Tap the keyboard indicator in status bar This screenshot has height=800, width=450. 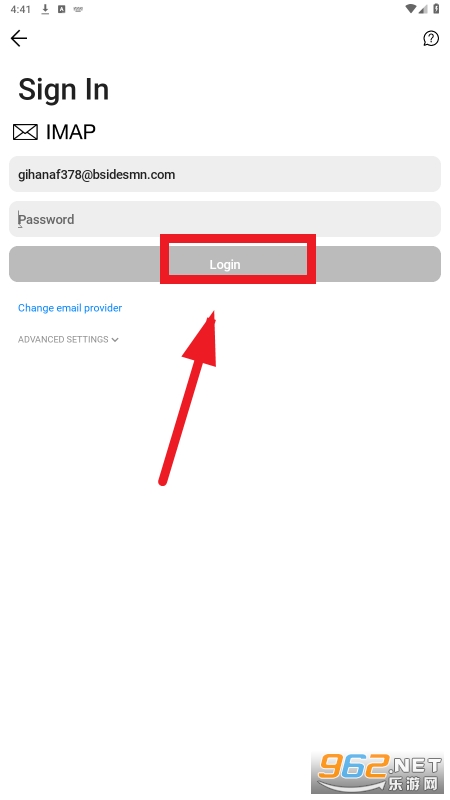point(78,9)
